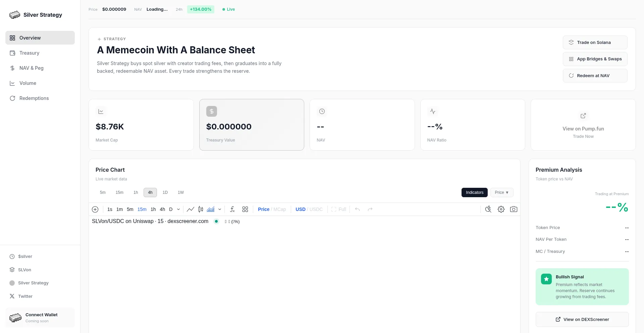The height and width of the screenshot is (333, 644).
Task: Select the candlestick chart style icon
Action: [x=201, y=209]
